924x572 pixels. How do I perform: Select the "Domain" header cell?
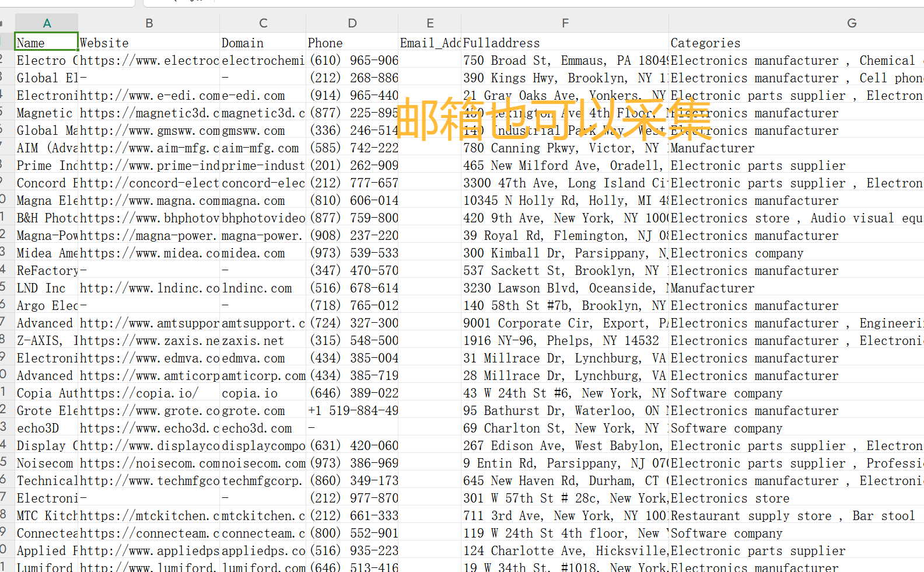tap(263, 43)
